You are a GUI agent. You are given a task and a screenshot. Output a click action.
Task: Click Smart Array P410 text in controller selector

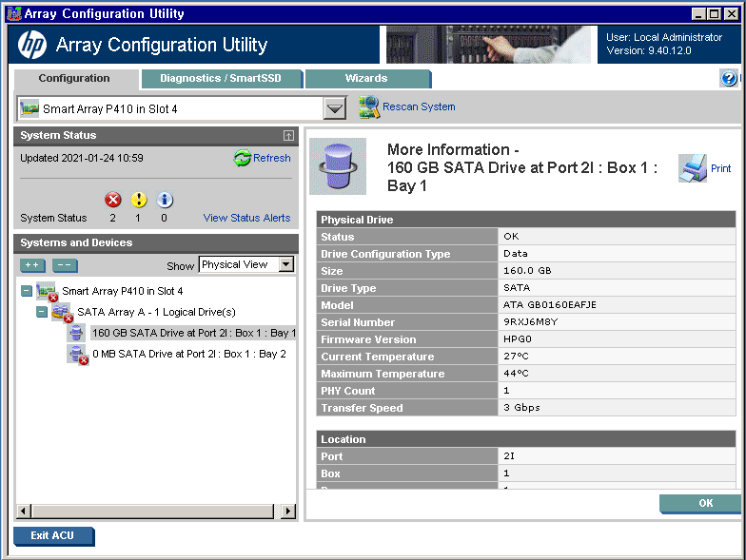[x=110, y=108]
